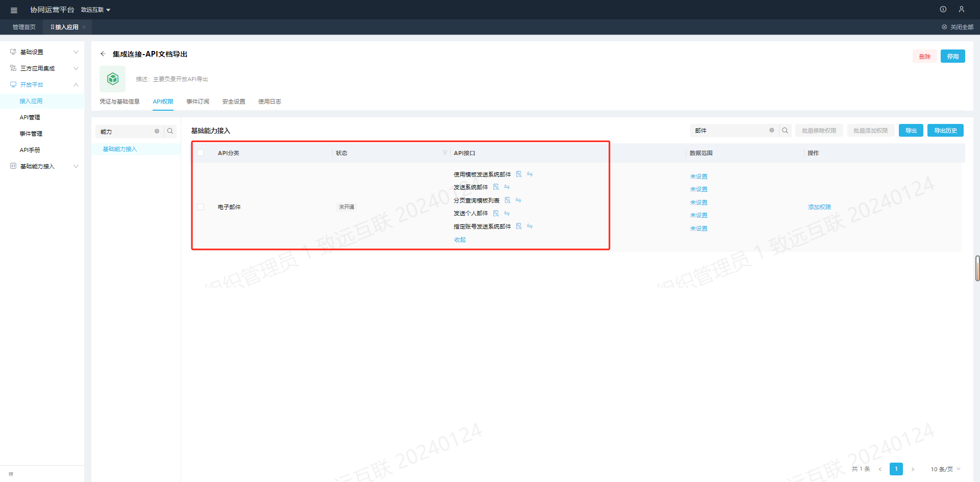Expand the 基础能力接入 menu in the left sidebar

pos(42,166)
